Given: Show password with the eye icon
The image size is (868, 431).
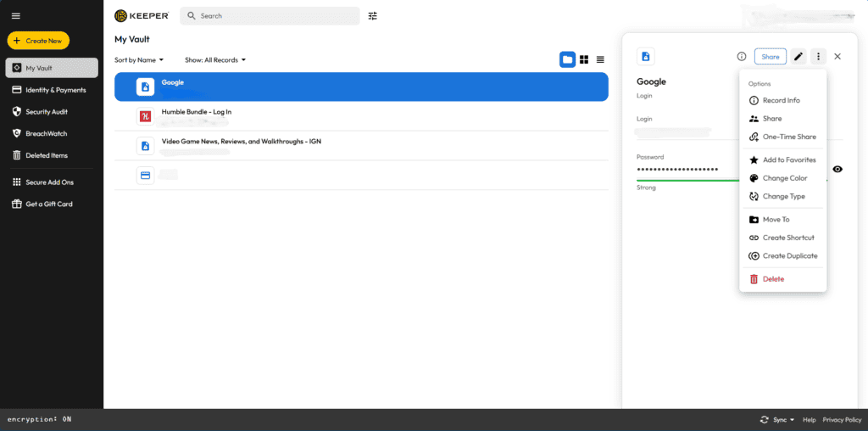Looking at the screenshot, I should coord(837,170).
